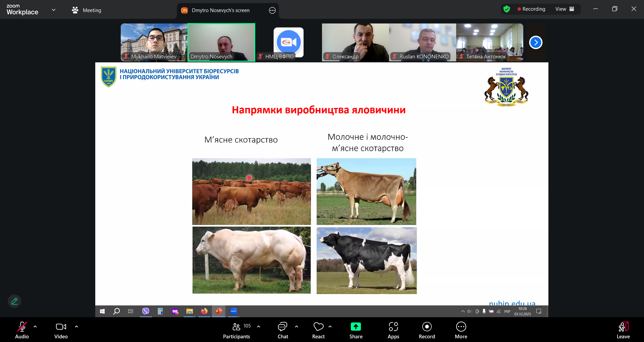
Task: Open PowerPoint from the shared taskbar
Action: click(x=219, y=311)
